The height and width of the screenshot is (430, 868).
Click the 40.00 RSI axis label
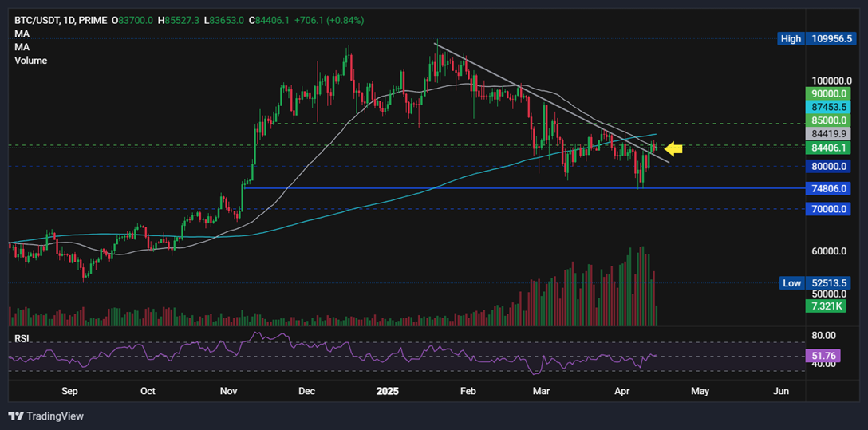tap(825, 364)
